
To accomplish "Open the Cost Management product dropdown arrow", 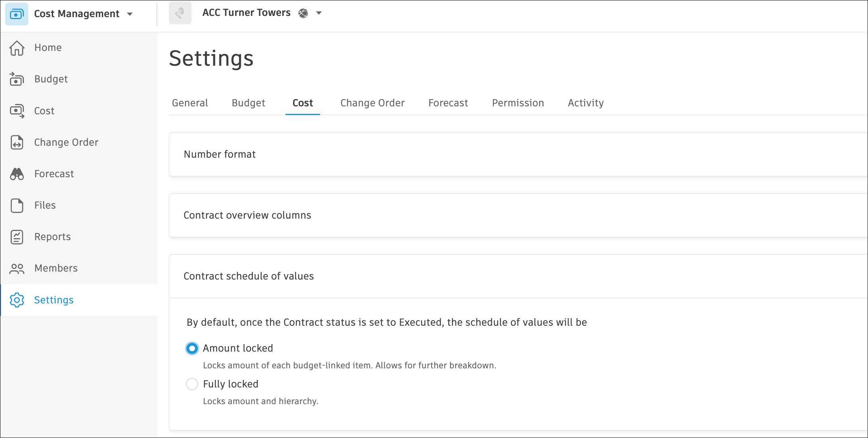I will [130, 14].
